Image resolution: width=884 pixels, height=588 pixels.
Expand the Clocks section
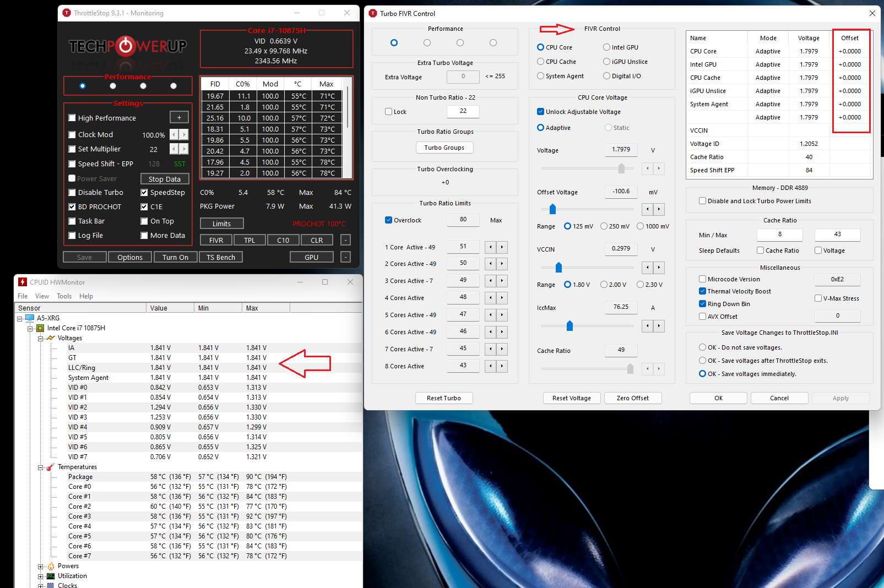pyautogui.click(x=40, y=586)
